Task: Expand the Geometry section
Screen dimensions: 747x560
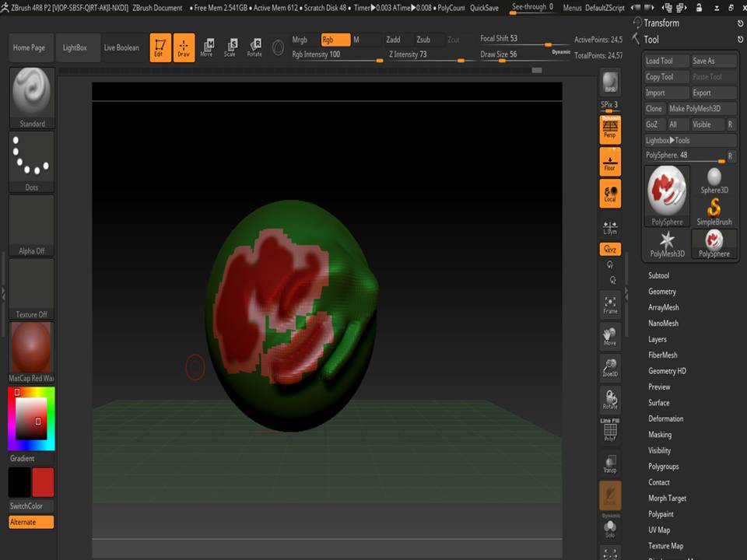Action: 661,292
